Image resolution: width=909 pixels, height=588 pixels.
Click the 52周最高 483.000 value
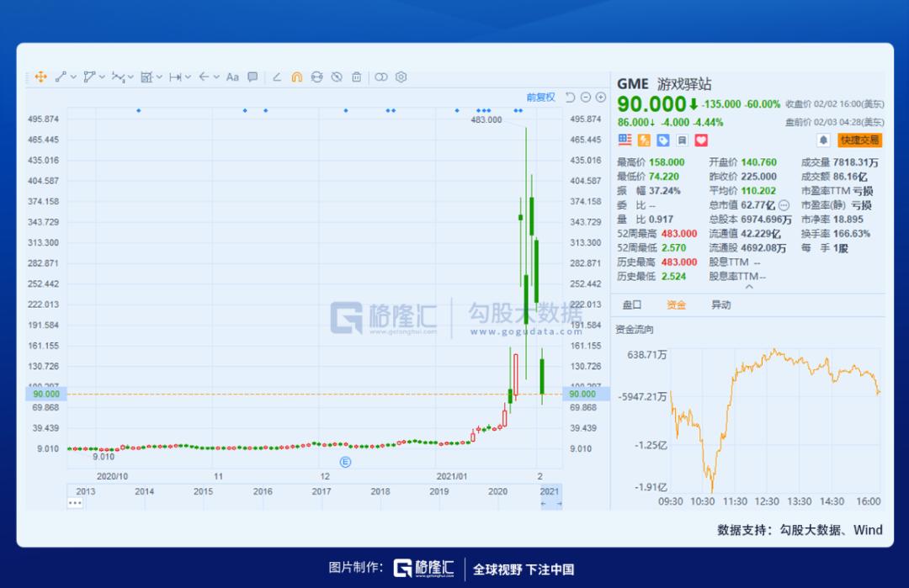[x=679, y=234]
